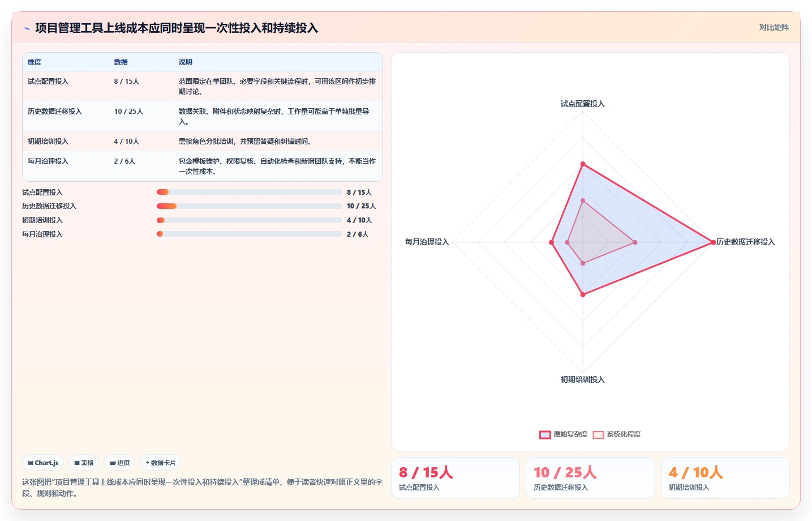Click the table value 2 / 6人

[x=124, y=161]
